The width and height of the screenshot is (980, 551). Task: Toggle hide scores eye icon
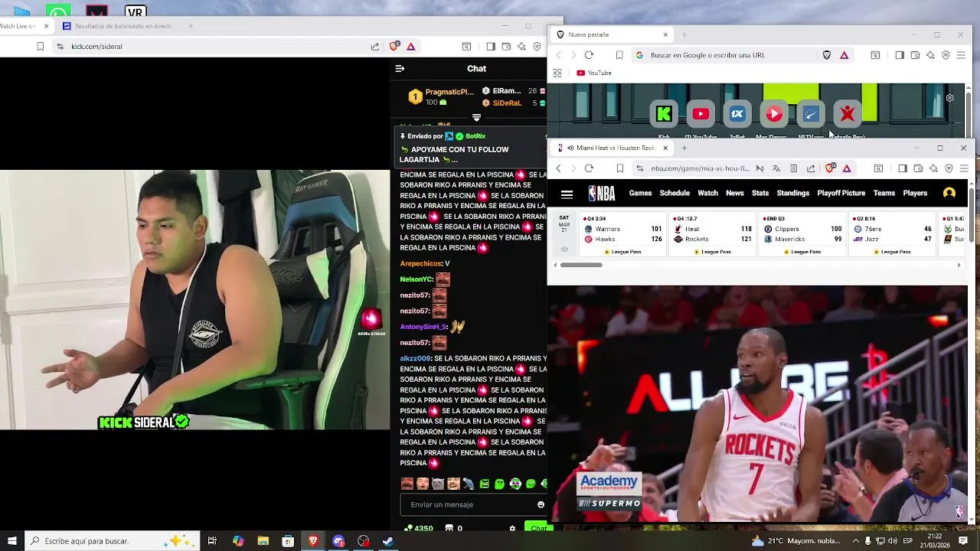564,249
